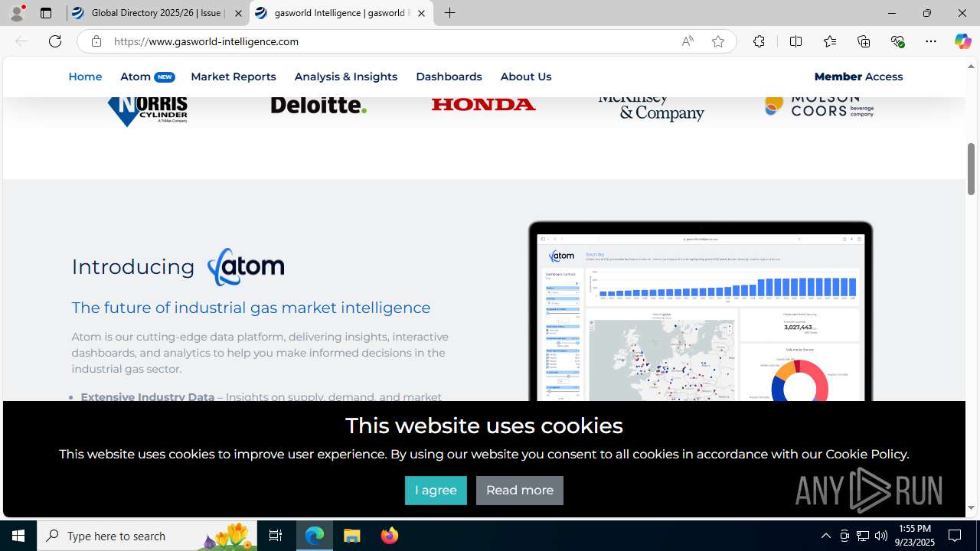Viewport: 980px width, 551px height.
Task: Open the Windows Start menu
Action: 18,536
